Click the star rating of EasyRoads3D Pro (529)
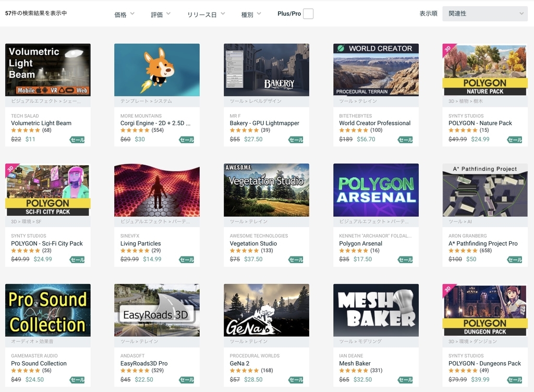The height and width of the screenshot is (392, 534). (x=135, y=371)
